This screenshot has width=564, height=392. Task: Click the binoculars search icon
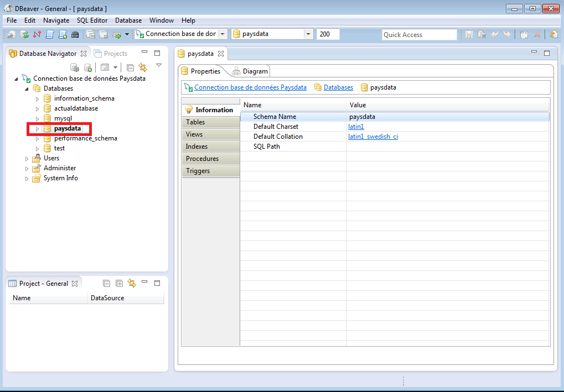coord(75,34)
